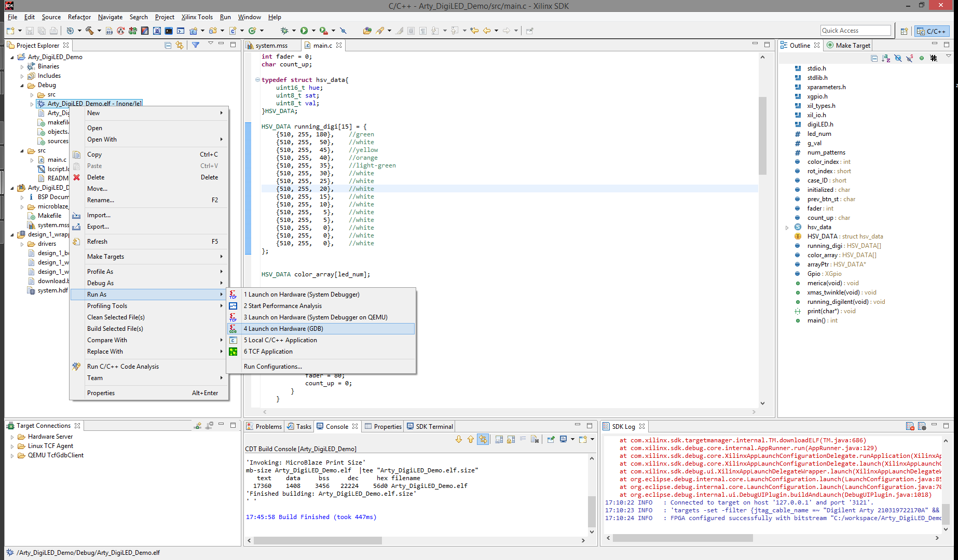958x560 pixels.
Task: Click the Build hammer icon in toolbar
Action: point(90,31)
